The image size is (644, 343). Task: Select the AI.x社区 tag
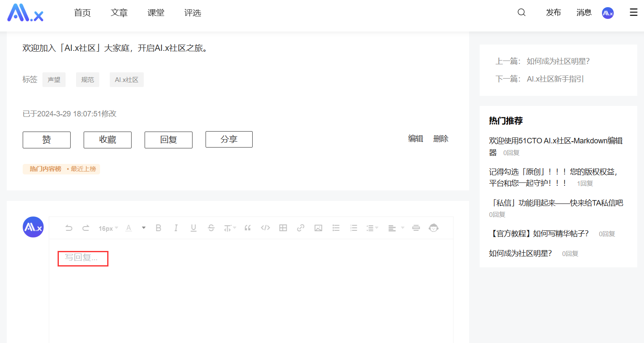tap(127, 79)
